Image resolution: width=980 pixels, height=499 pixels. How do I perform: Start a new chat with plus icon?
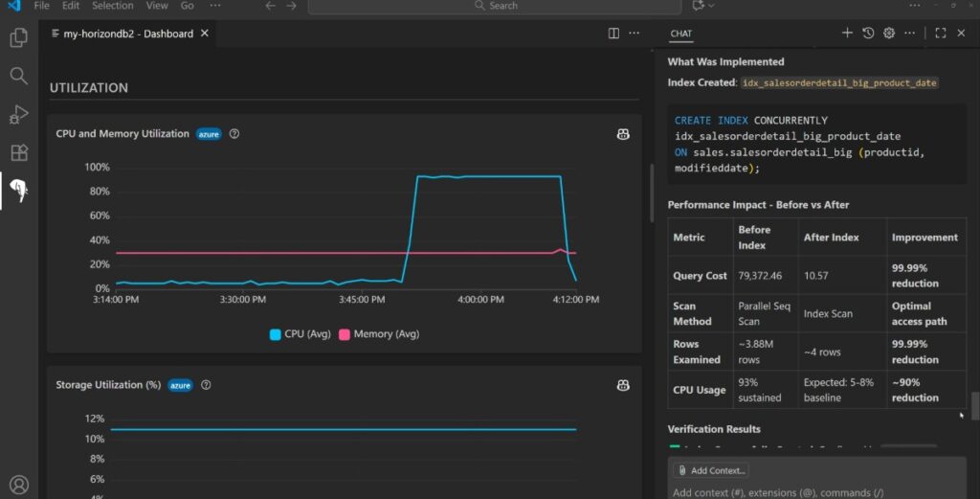click(847, 34)
